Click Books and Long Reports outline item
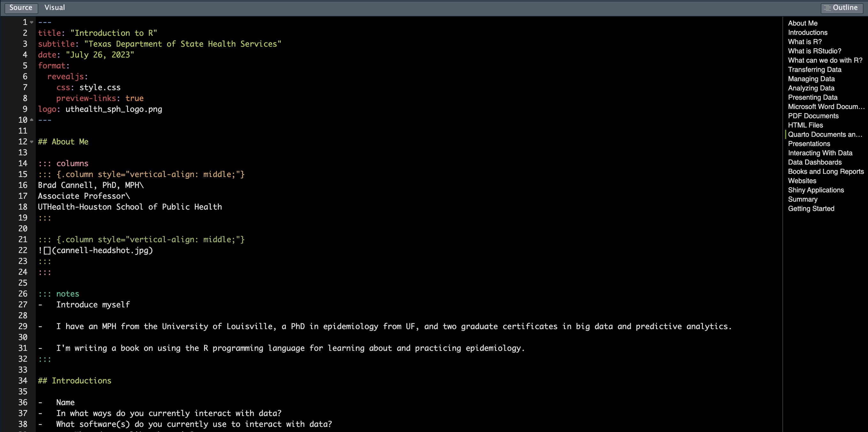The image size is (868, 432). 826,171
